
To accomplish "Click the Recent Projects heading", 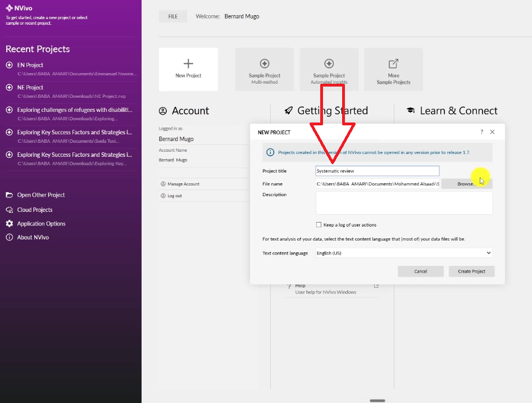I will [x=38, y=49].
